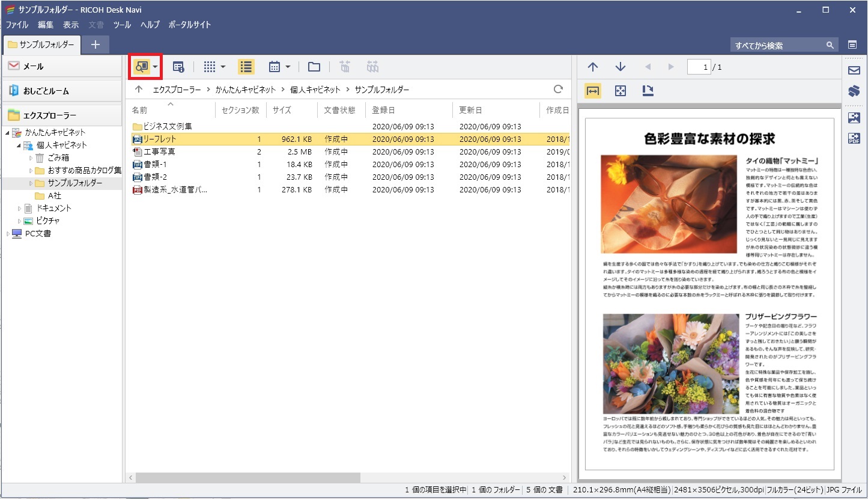Add a new tab with plus button
The image size is (868, 499).
click(95, 44)
